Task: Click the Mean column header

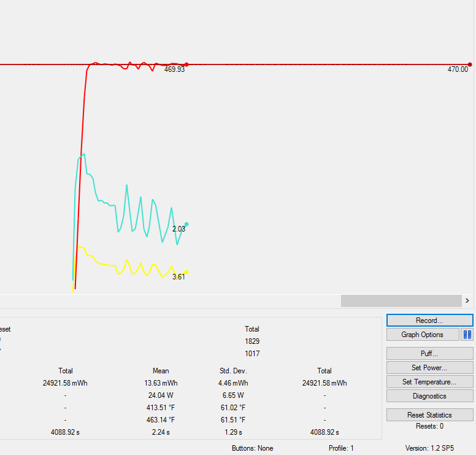Action: [x=161, y=371]
